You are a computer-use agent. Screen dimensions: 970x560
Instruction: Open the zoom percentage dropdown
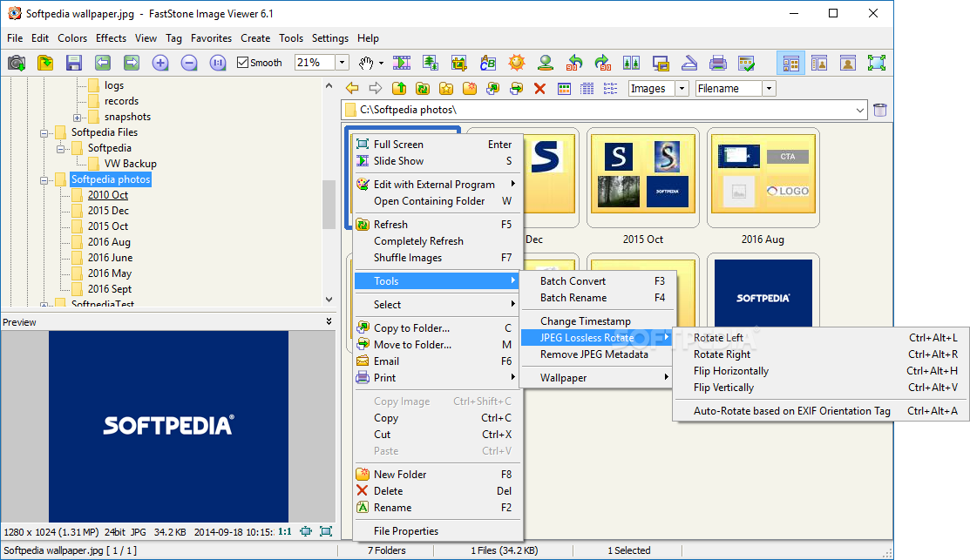click(x=342, y=63)
